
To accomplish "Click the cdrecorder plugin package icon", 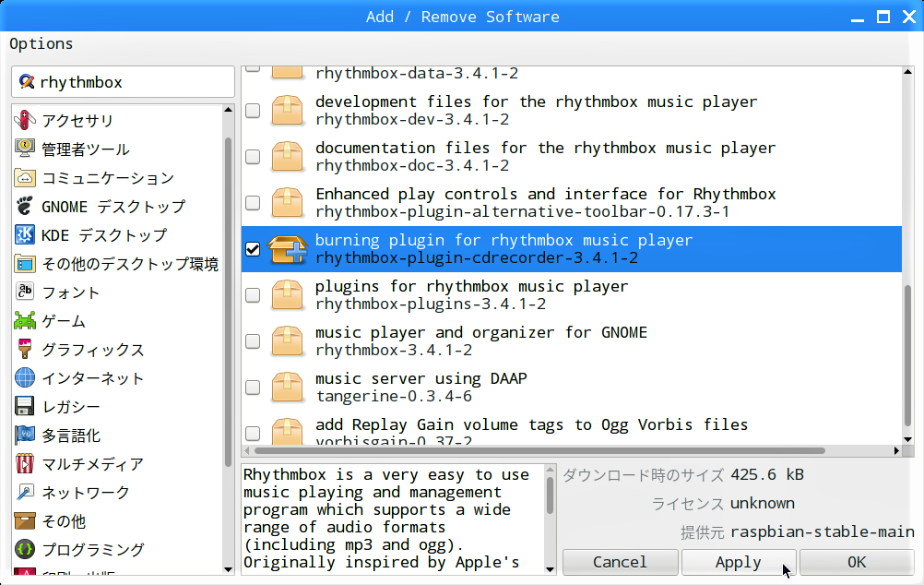I will coord(287,249).
